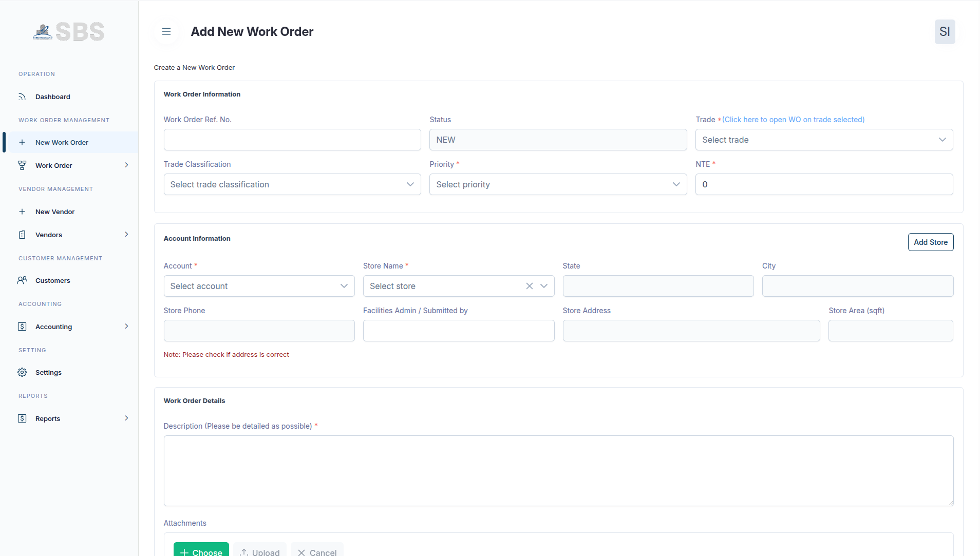Open the Select trade classification dropdown
Viewport: 980px width, 556px height.
click(x=292, y=184)
